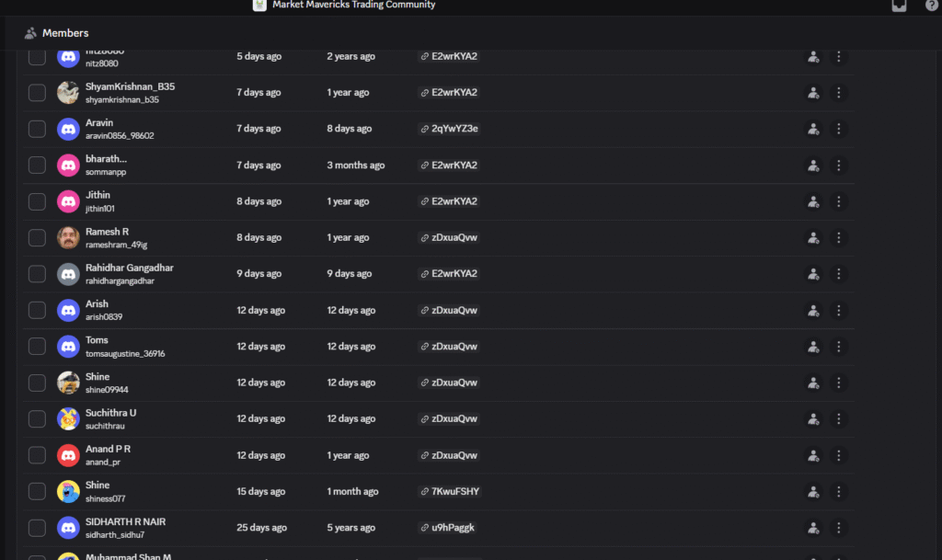Click Ramesh R's avatar photo

68,238
